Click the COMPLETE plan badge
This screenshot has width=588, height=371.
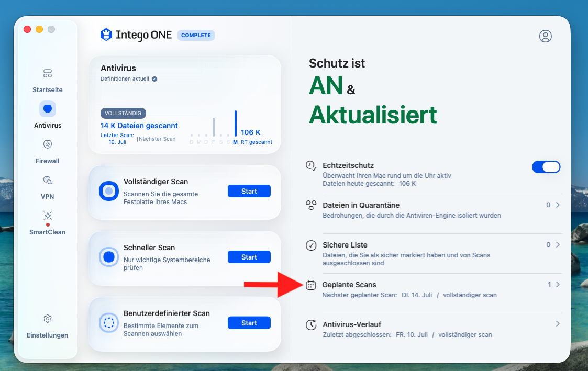click(x=196, y=35)
